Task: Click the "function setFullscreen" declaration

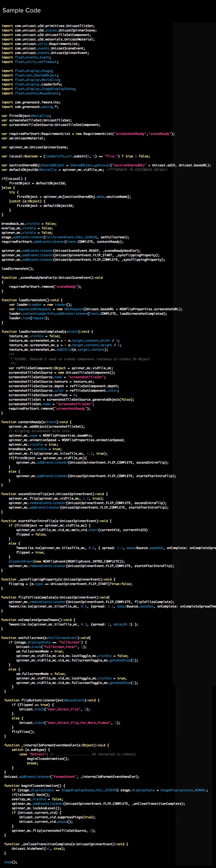Action: tap(46, 638)
